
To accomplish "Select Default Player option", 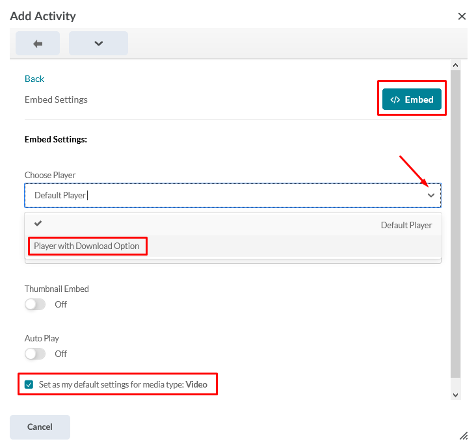I will [406, 225].
